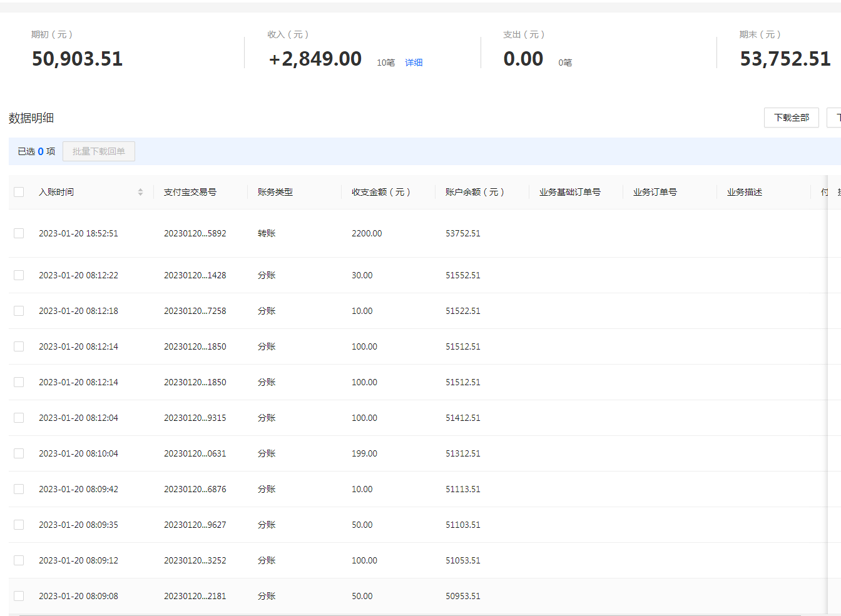
Task: Click balance value 51113.51
Action: (x=463, y=489)
